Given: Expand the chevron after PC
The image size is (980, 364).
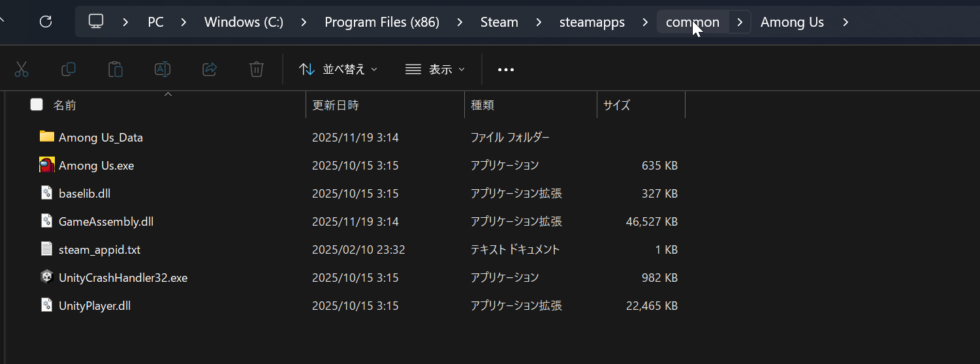Looking at the screenshot, I should pyautogui.click(x=183, y=22).
